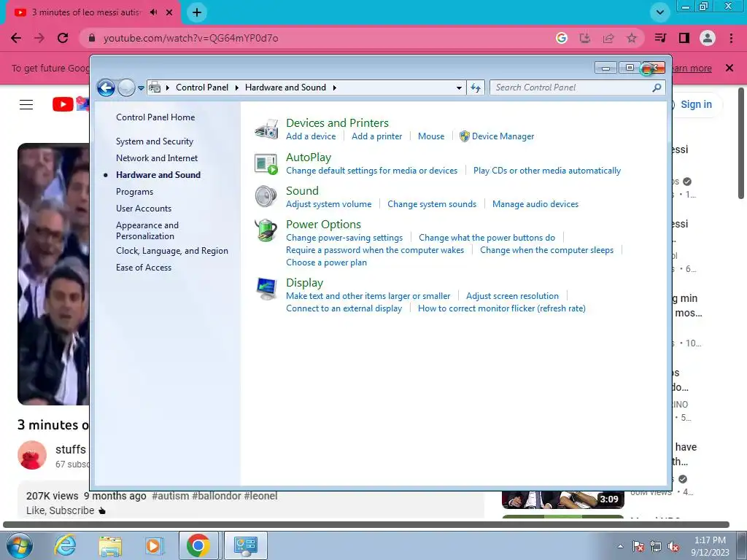Open Chrome media control icon
Image resolution: width=747 pixels, height=560 pixels.
point(660,38)
